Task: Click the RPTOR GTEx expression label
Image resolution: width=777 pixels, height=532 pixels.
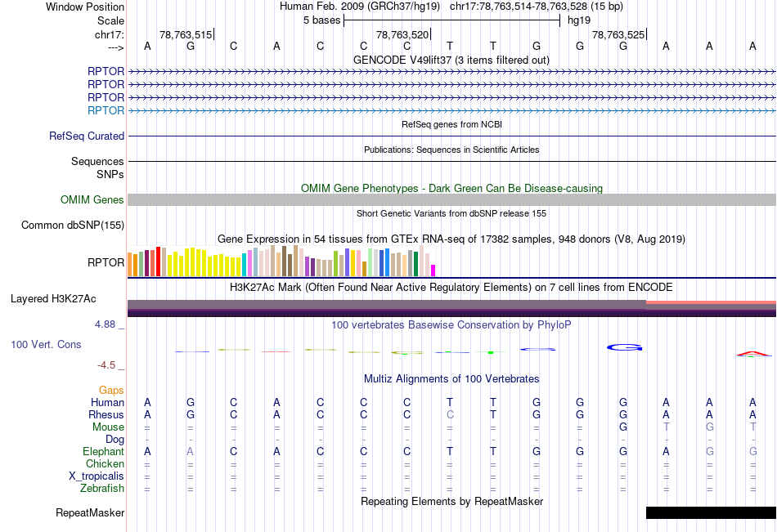Action: tap(106, 262)
